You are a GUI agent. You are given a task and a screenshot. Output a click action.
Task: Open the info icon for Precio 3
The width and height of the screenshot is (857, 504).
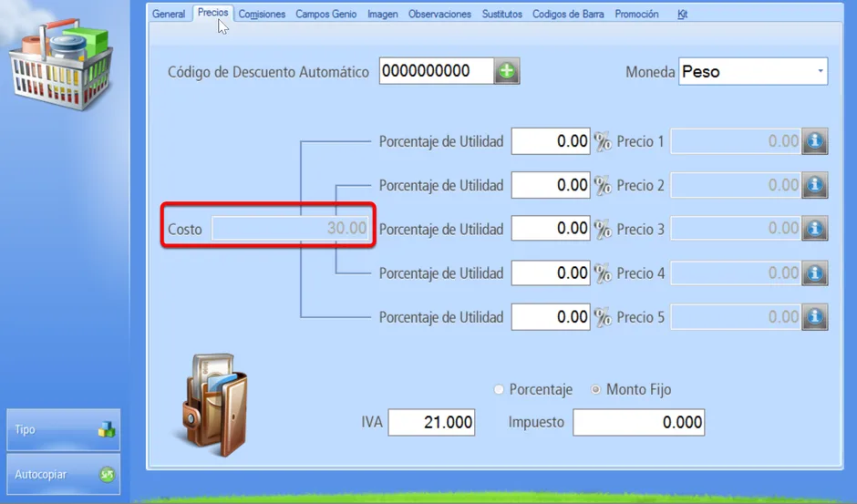pos(815,229)
